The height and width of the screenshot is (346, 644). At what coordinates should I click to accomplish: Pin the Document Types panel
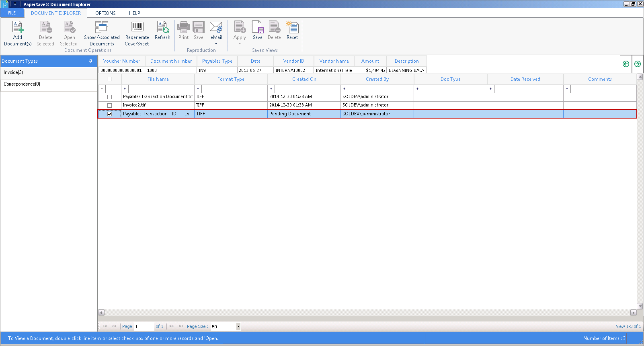[x=91, y=61]
